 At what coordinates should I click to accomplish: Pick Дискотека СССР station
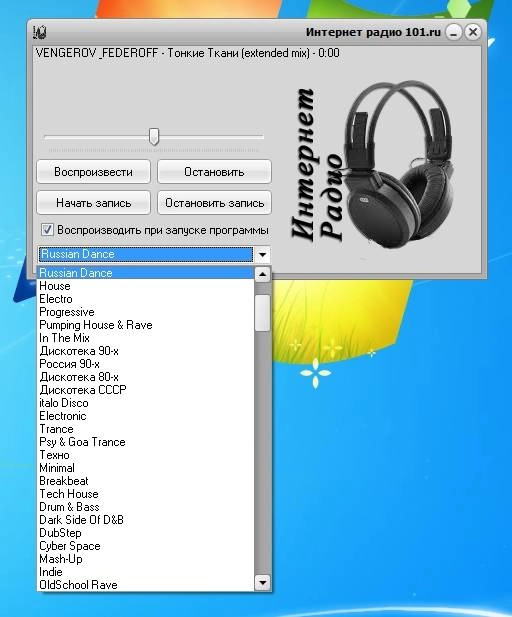pyautogui.click(x=146, y=390)
